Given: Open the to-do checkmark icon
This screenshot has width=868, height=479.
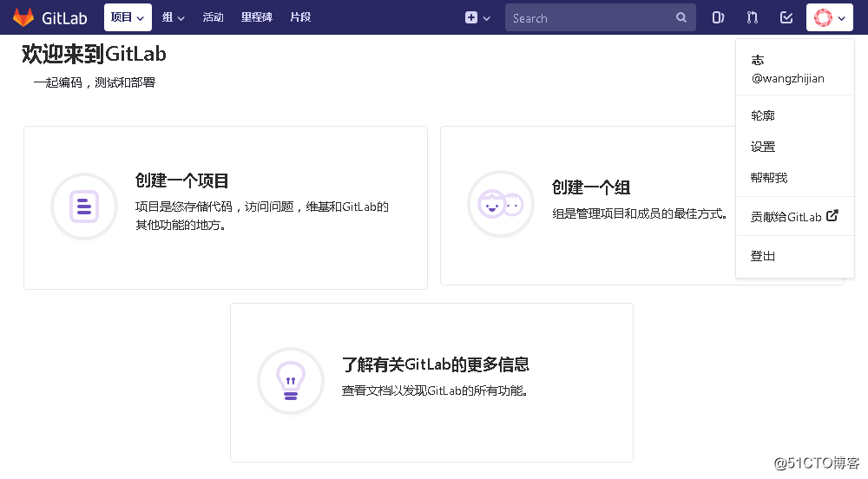Looking at the screenshot, I should 786,17.
